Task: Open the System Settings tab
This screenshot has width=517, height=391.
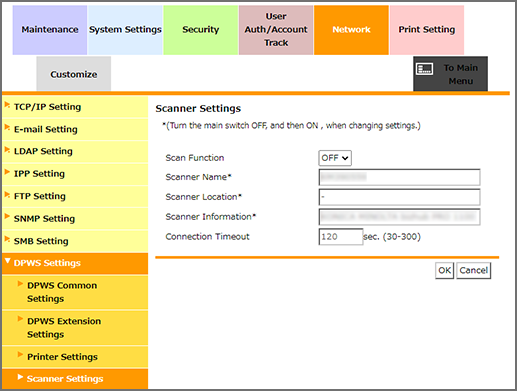Action: [125, 30]
